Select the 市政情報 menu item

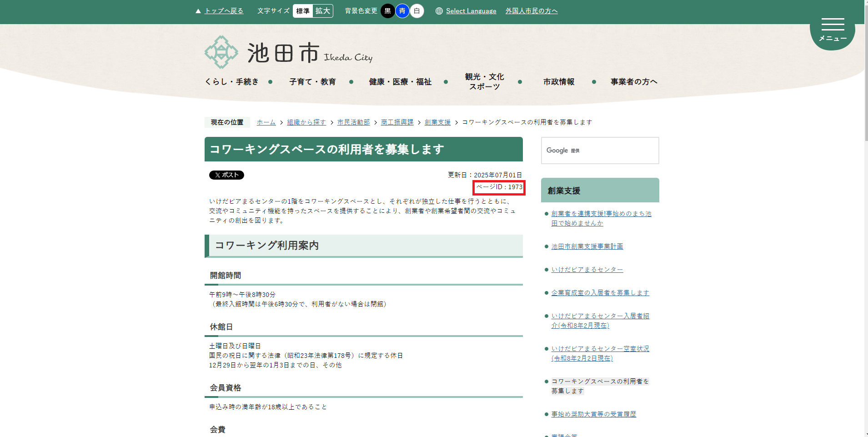[x=559, y=82]
